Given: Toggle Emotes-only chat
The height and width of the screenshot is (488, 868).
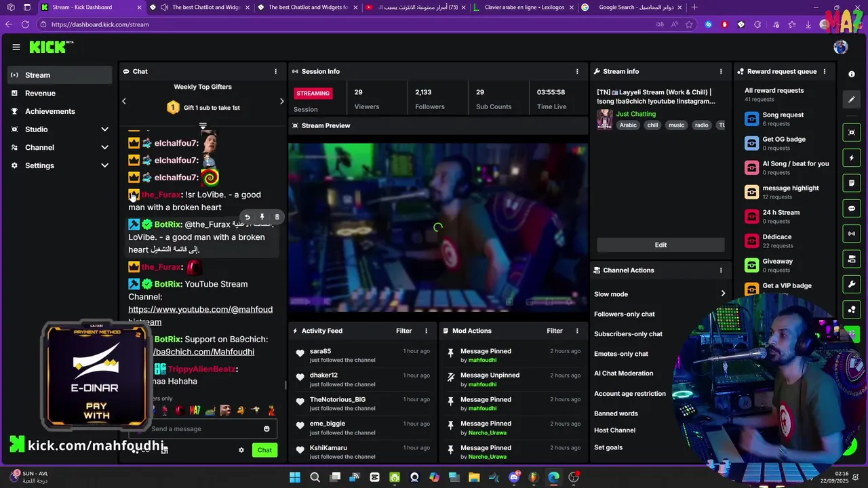Looking at the screenshot, I should tap(621, 354).
